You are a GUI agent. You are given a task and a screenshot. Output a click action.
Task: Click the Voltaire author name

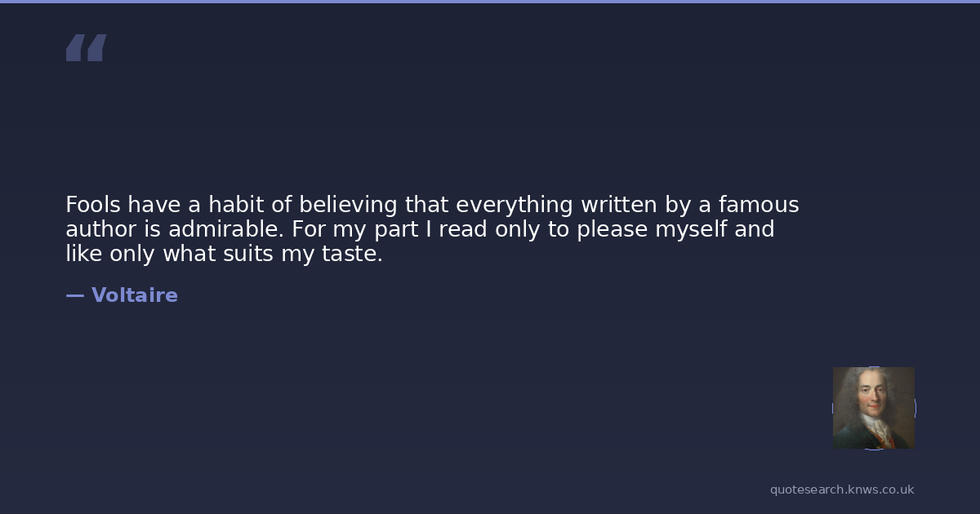134,295
